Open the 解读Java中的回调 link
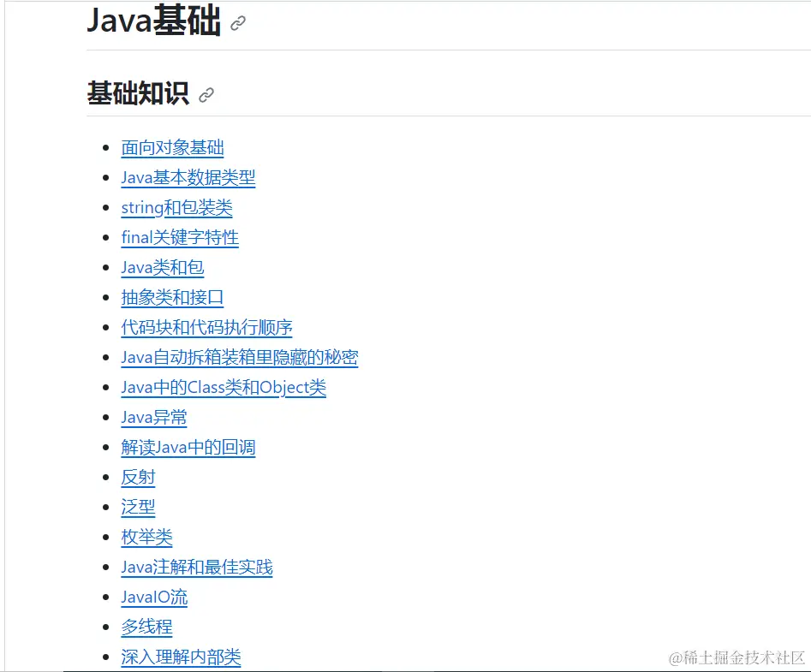 (x=188, y=448)
